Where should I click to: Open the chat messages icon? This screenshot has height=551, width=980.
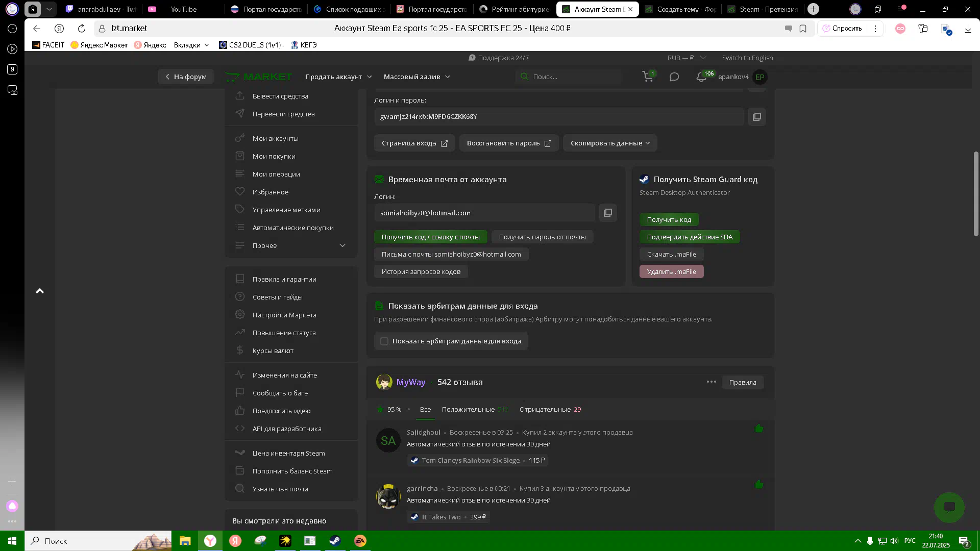tap(674, 77)
